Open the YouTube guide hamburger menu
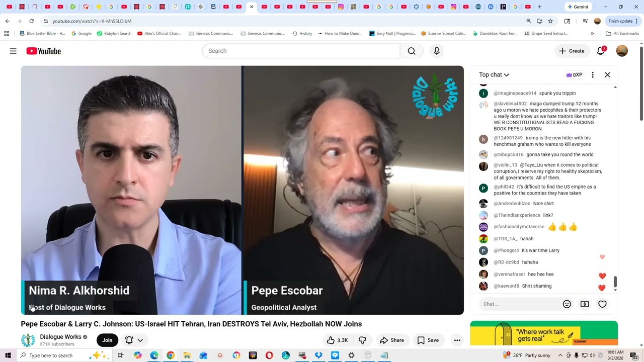Screen dimensions: 644x362 tap(13, 51)
